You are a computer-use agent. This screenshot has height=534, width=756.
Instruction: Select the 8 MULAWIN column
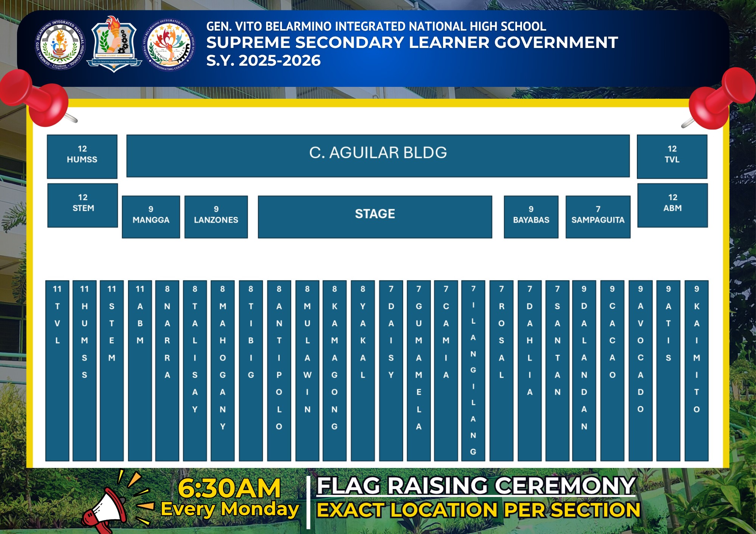tap(308, 370)
